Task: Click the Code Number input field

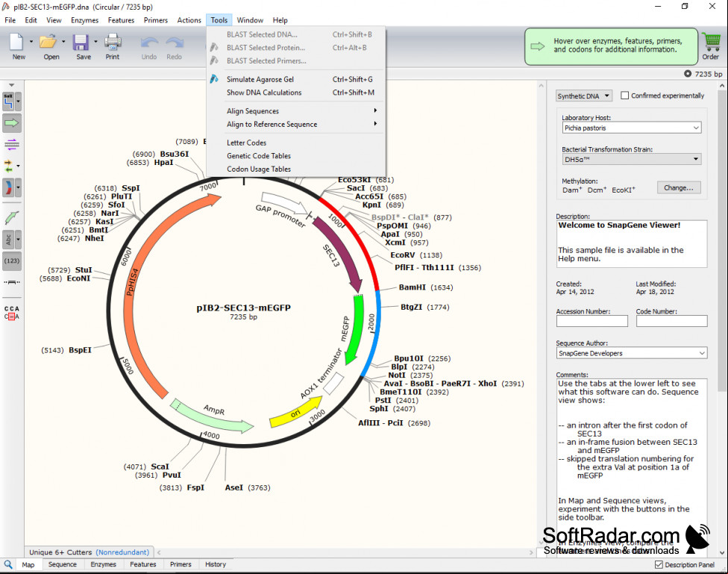Action: [x=672, y=321]
